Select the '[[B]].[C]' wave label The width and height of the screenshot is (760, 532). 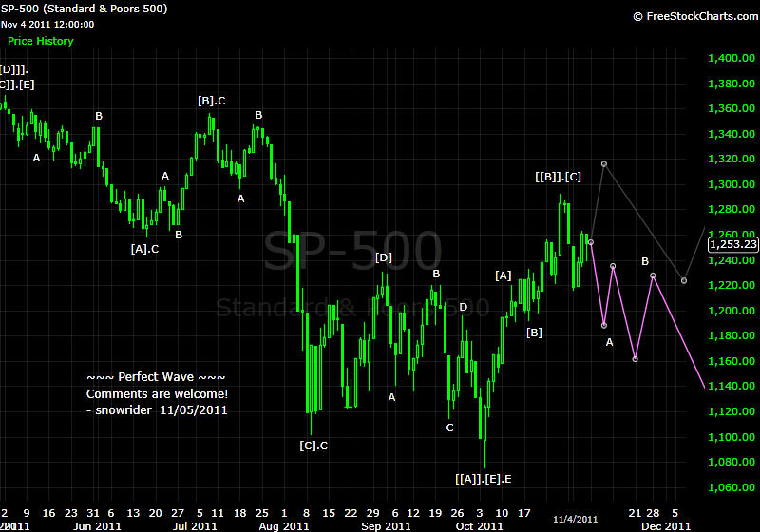[x=558, y=177]
